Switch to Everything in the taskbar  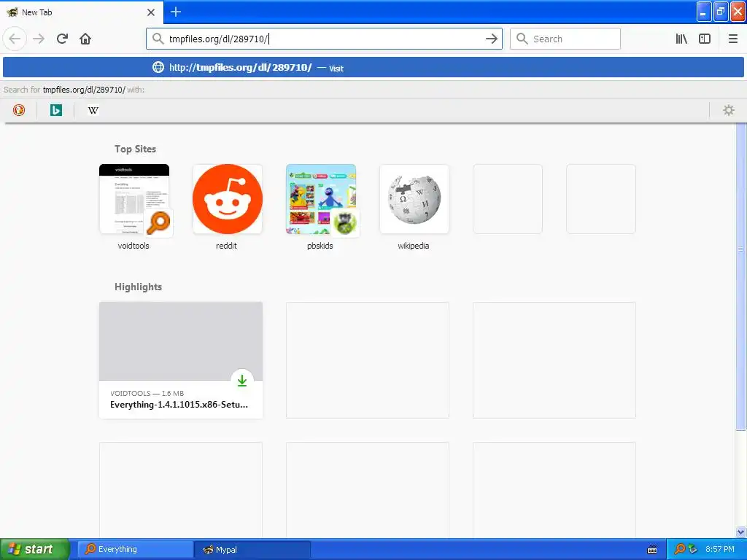pos(135,549)
